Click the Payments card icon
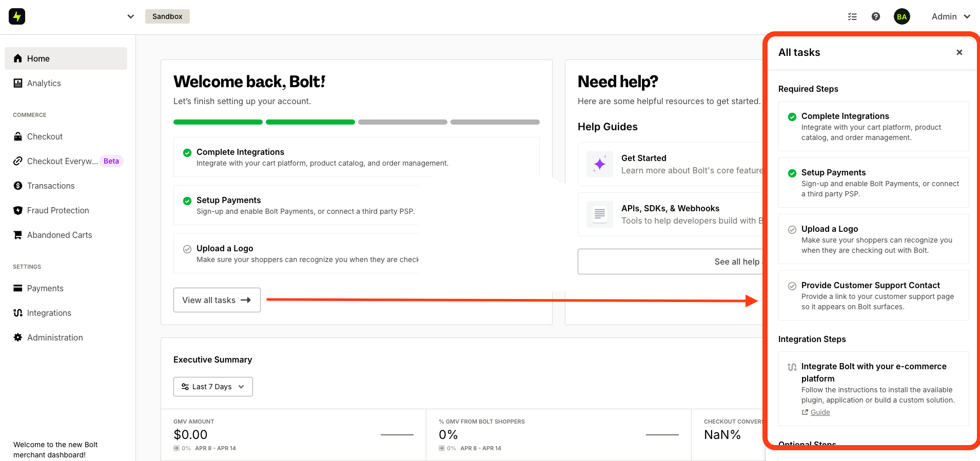This screenshot has height=461, width=980. (x=18, y=288)
